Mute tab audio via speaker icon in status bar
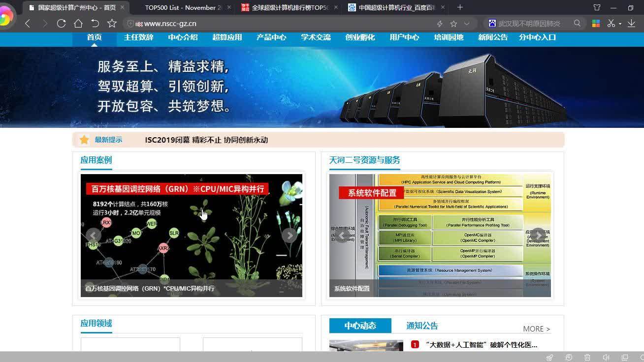 (x=606, y=358)
